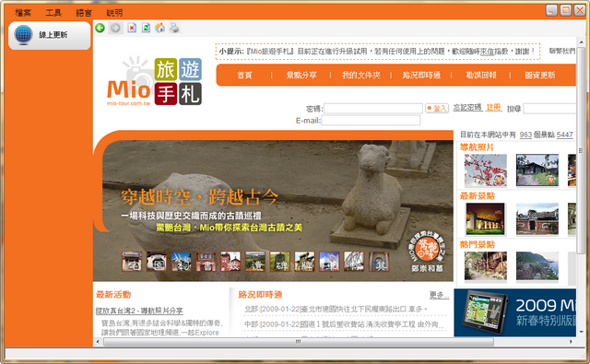This screenshot has width=590, height=364.
Task: Open the 說明 menu
Action: pyautogui.click(x=114, y=13)
